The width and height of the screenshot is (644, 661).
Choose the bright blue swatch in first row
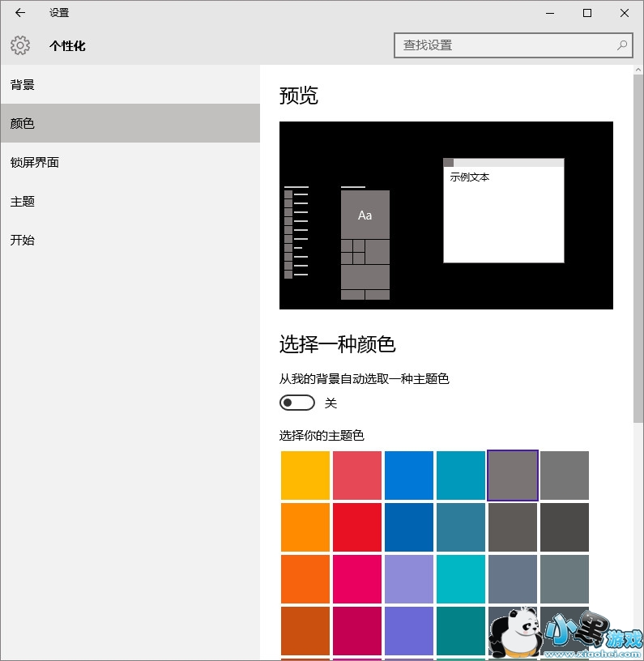(409, 475)
